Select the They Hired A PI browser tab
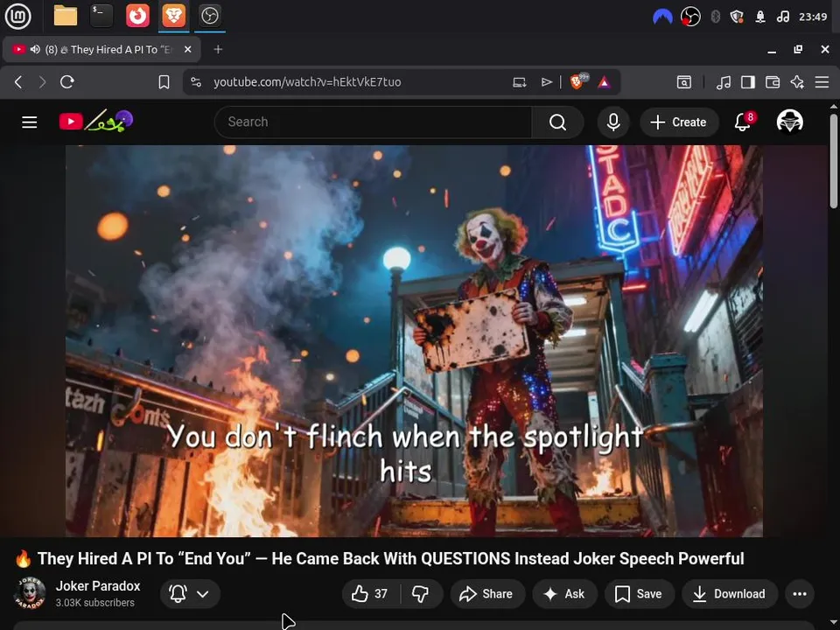The image size is (840, 630). pyautogui.click(x=101, y=49)
